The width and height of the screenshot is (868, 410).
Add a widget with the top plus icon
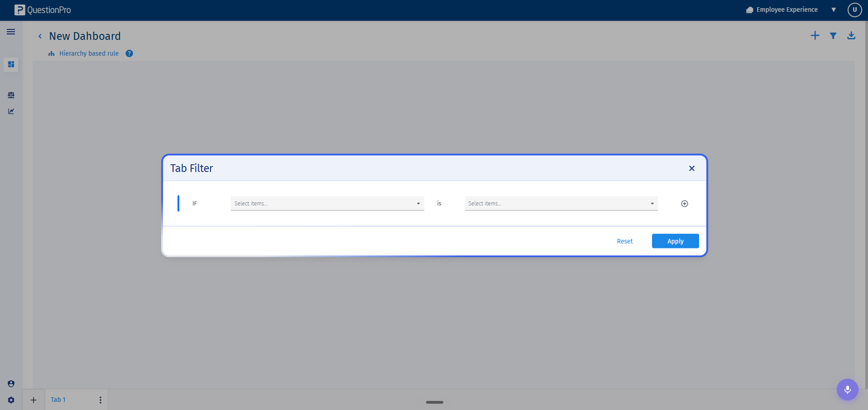coord(815,35)
